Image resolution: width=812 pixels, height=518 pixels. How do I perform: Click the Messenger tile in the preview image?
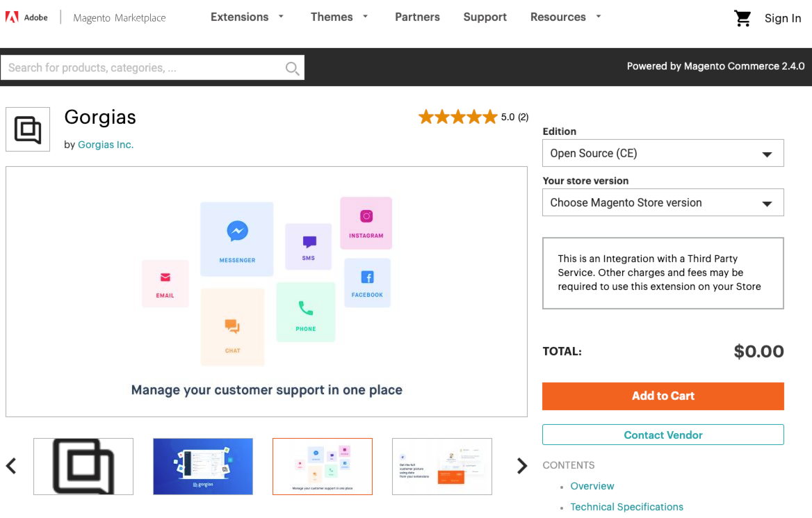(x=236, y=238)
